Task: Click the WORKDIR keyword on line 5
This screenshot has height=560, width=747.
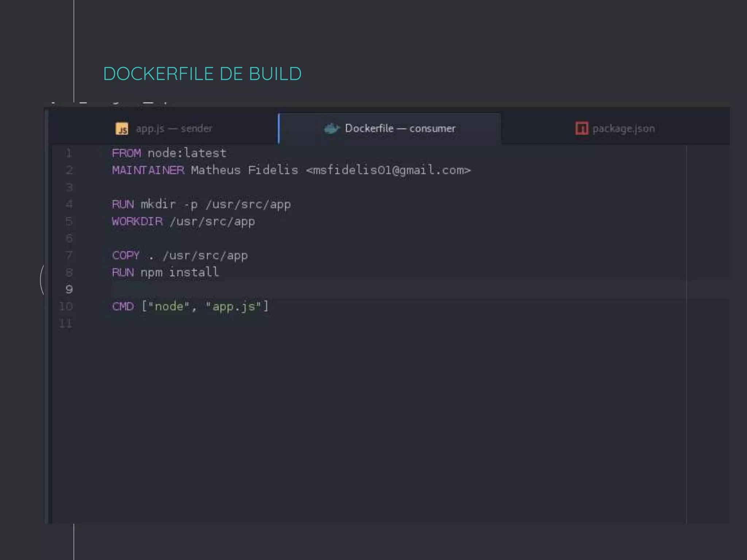Action: click(138, 221)
